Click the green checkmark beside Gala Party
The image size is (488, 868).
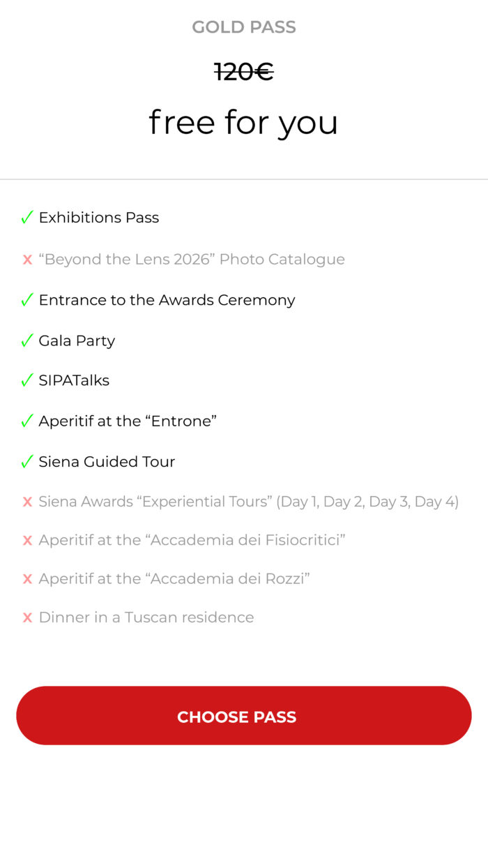[x=27, y=341]
